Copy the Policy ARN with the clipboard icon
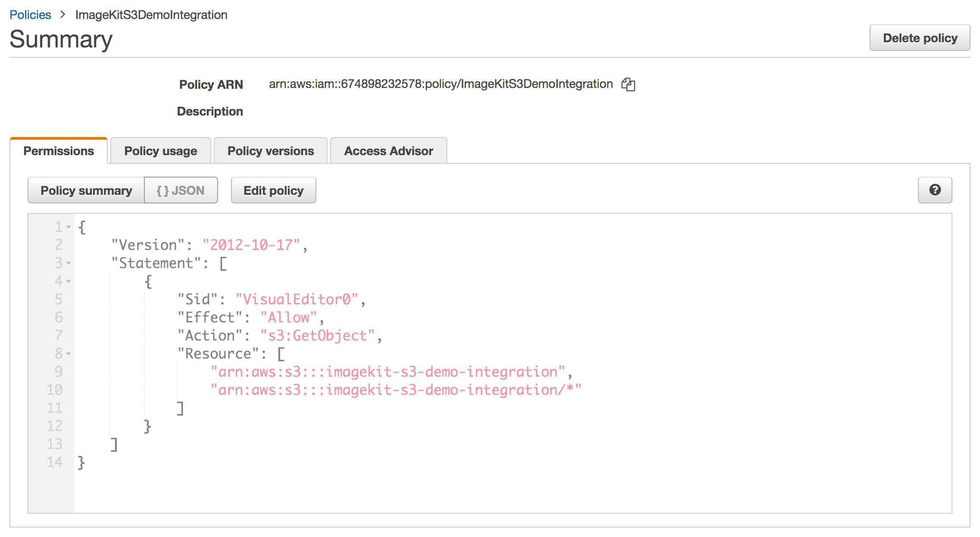 [628, 84]
